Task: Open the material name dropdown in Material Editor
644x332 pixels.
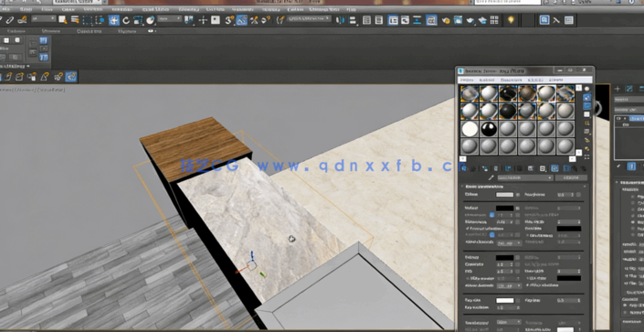Action: click(x=525, y=177)
